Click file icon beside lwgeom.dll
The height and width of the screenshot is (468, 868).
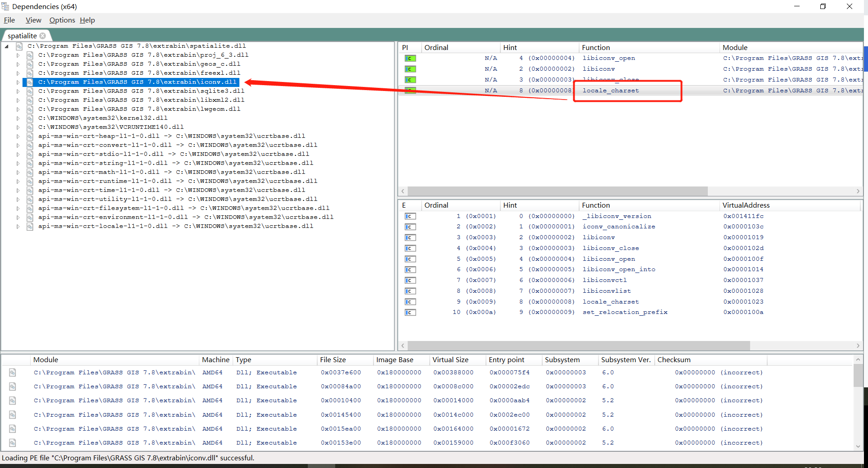tap(30, 109)
